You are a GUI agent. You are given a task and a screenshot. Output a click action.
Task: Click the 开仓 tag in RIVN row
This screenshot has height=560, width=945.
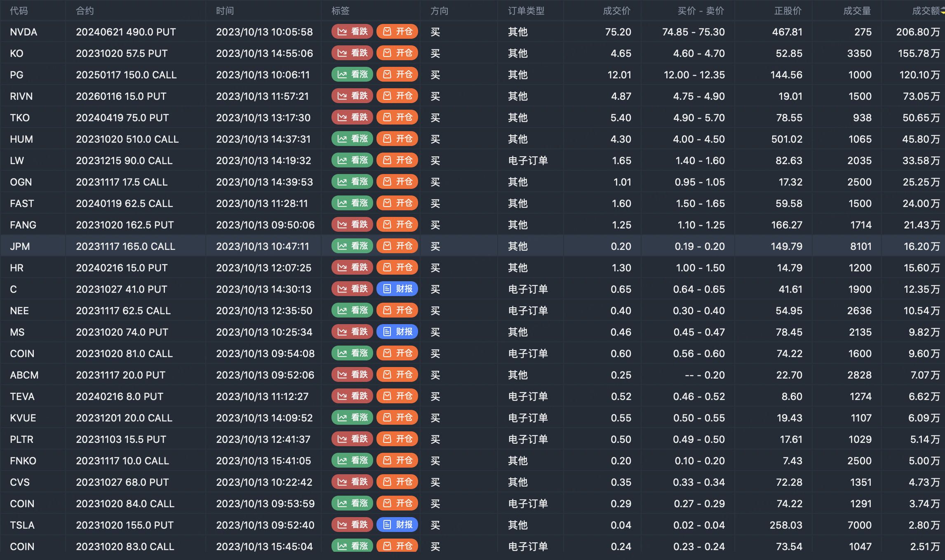397,96
